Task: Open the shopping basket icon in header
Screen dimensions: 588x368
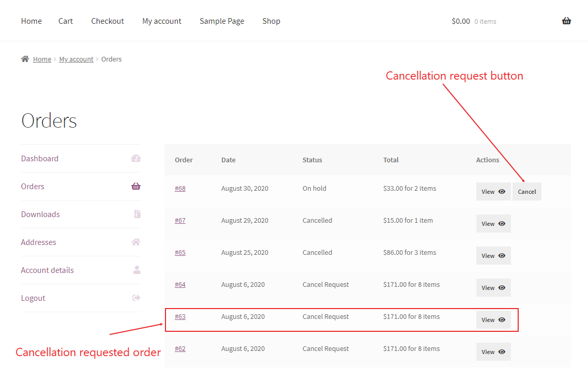Action: click(566, 21)
